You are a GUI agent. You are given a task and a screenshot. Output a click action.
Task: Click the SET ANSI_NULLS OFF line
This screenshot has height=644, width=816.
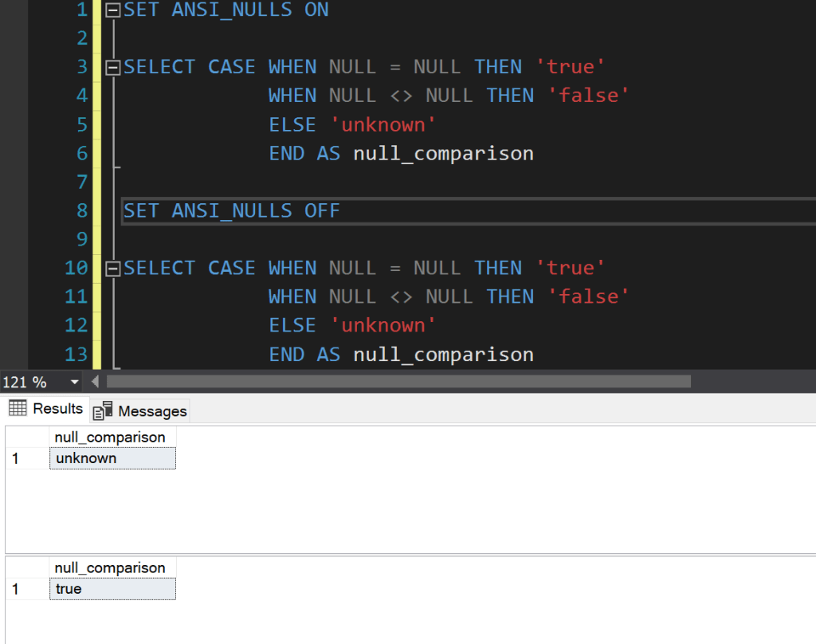tap(232, 211)
